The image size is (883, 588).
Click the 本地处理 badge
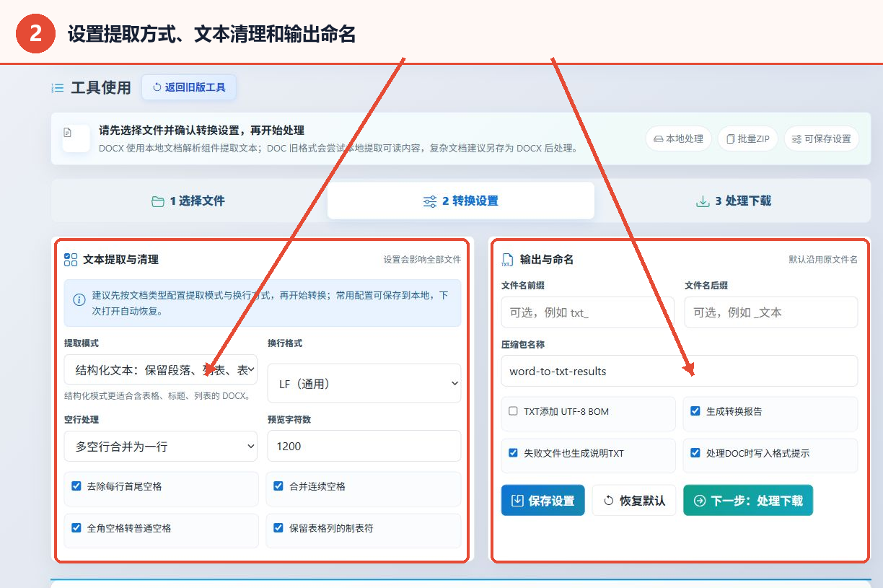679,139
